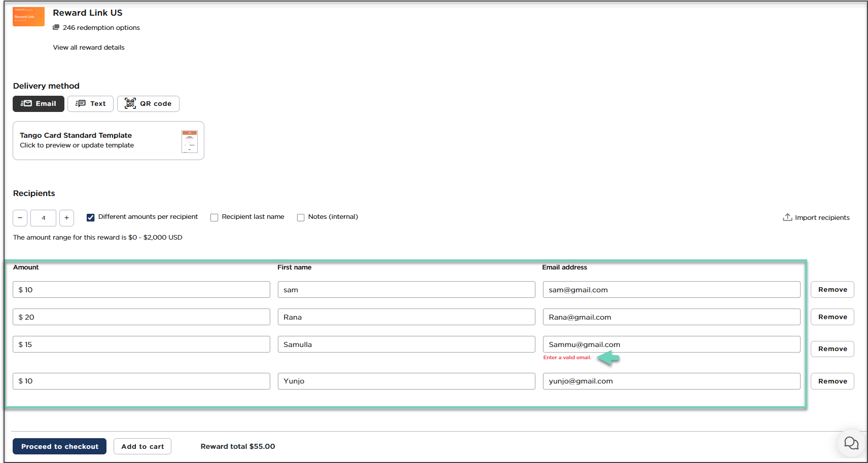Click the Import recipients upload icon
The height and width of the screenshot is (463, 868).
pos(787,217)
